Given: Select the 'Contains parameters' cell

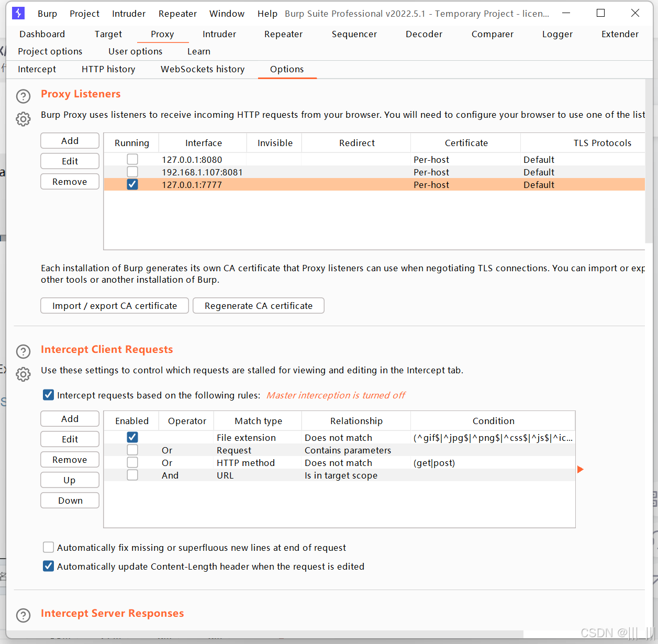Looking at the screenshot, I should click(356, 450).
